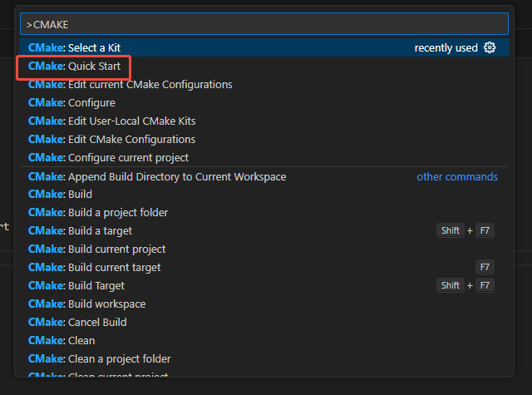Screen dimensions: 532x395
Task: Click the gear icon beside Select a Kit
Action: 490,48
